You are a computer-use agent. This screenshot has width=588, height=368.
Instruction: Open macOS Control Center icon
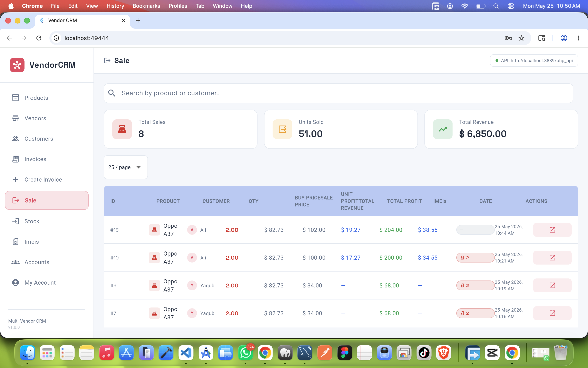pos(511,6)
